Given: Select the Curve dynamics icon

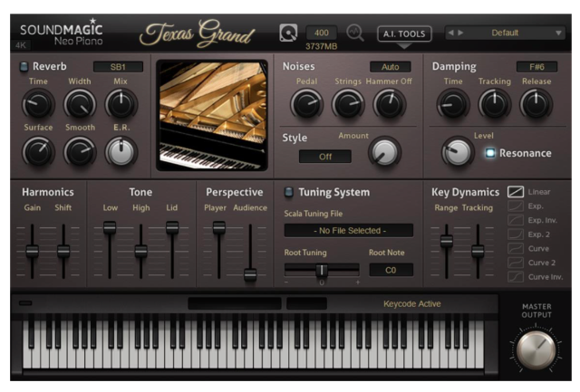Looking at the screenshot, I should [516, 248].
